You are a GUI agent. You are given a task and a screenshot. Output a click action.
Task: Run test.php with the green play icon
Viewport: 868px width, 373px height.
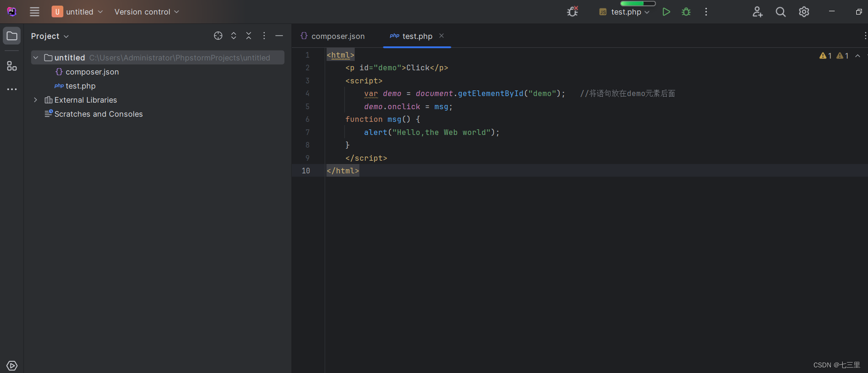click(666, 12)
